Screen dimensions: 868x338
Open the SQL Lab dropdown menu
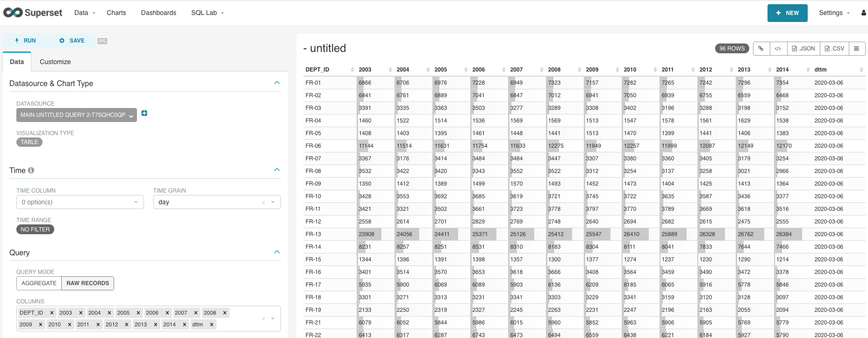tap(208, 13)
